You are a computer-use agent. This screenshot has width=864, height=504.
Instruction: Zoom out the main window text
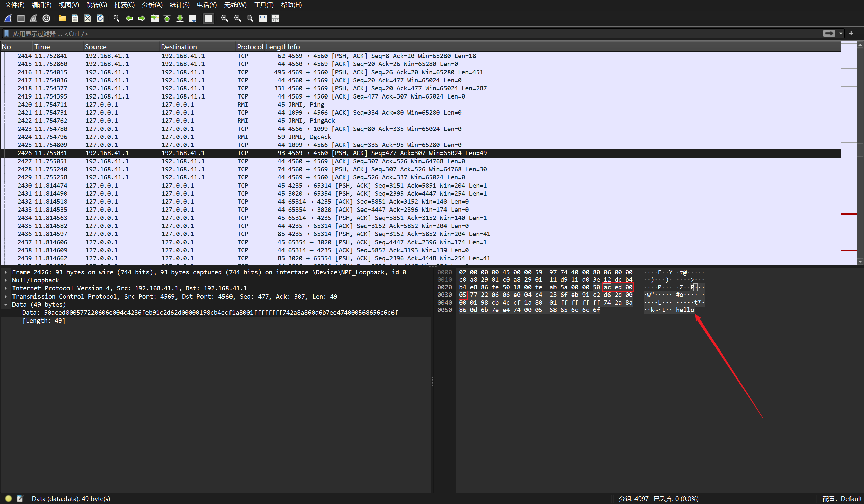(237, 18)
